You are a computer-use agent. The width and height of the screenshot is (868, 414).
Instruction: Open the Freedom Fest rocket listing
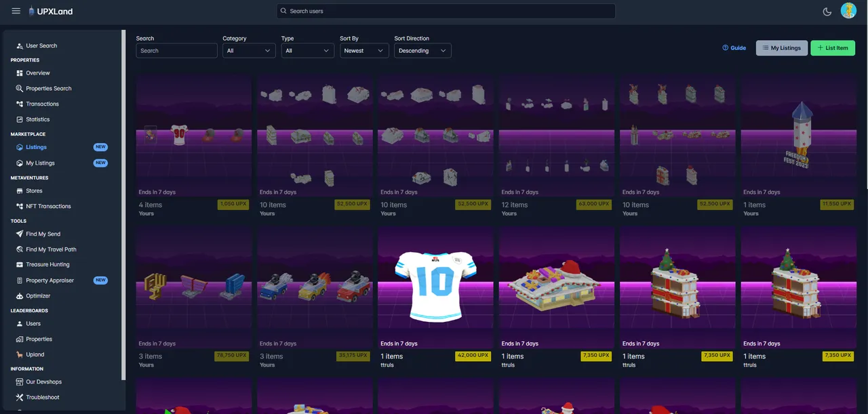pos(799,136)
